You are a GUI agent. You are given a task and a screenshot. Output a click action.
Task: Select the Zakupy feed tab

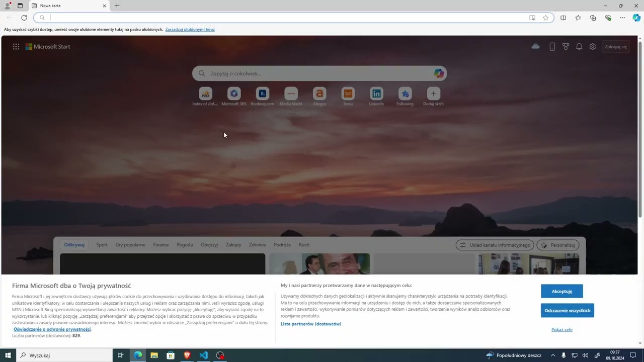233,245
